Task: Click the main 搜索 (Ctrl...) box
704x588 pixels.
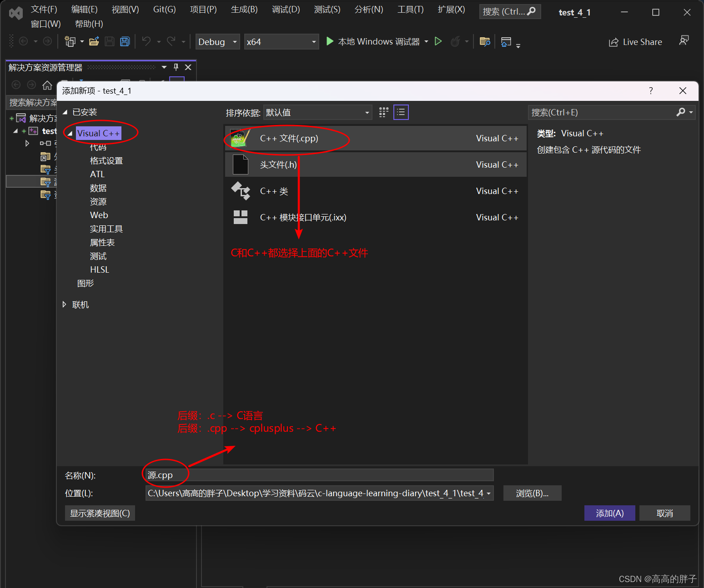Action: pos(510,11)
